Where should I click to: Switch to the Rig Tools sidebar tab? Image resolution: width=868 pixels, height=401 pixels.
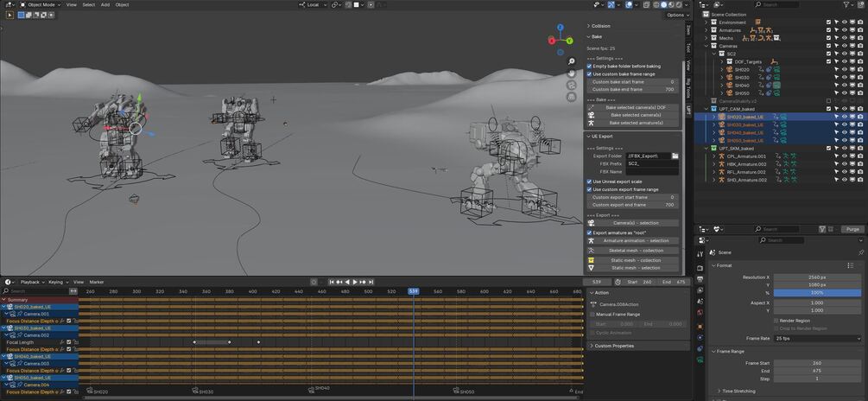click(x=688, y=87)
